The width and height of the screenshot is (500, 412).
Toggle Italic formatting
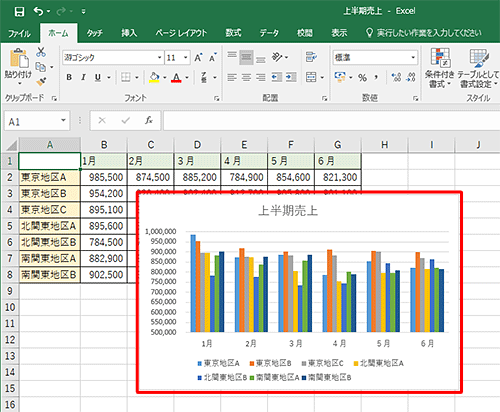coord(83,77)
